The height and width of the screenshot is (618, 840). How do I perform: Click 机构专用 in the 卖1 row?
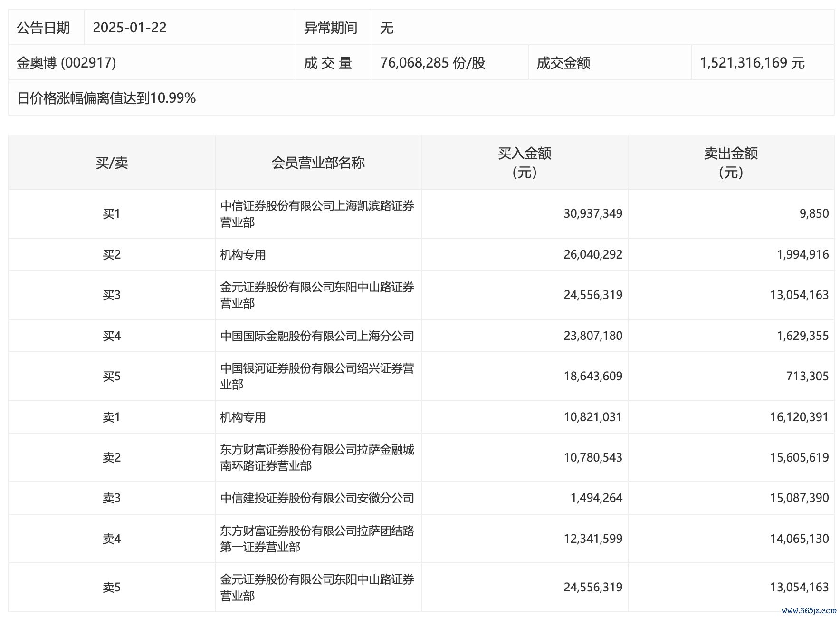243,417
